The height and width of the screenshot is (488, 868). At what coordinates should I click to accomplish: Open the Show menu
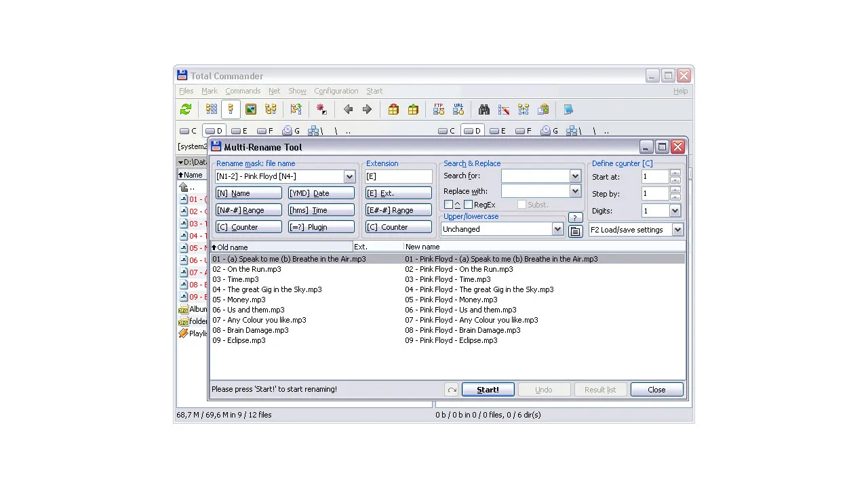tap(297, 91)
